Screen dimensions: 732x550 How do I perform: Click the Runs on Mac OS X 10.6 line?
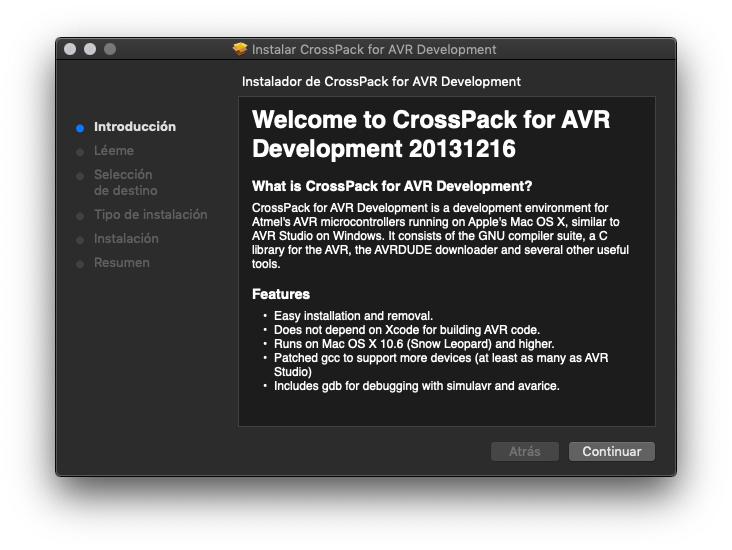click(414, 344)
